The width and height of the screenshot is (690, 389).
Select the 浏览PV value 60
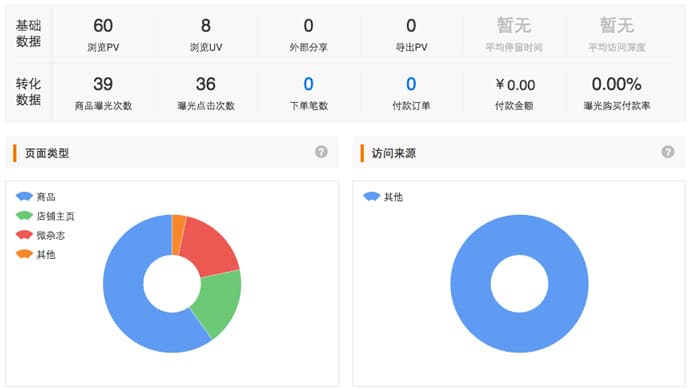coord(103,26)
